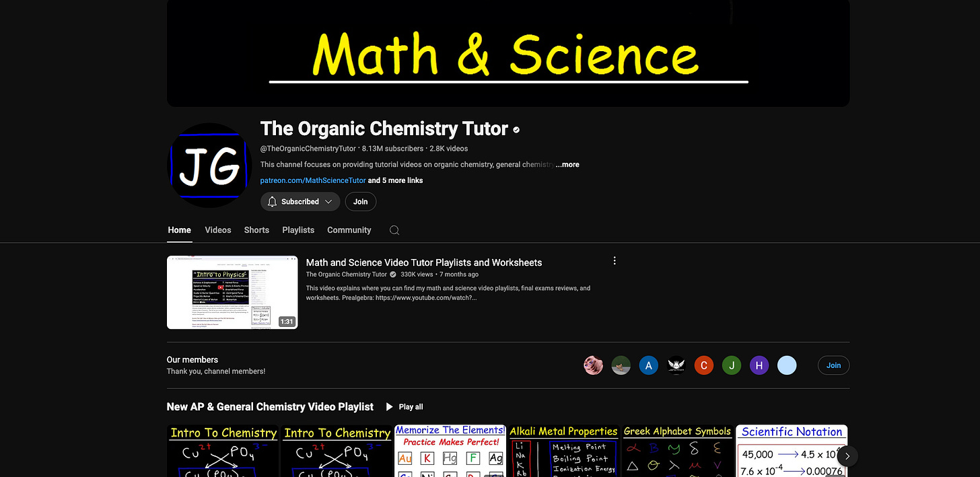Screen dimensions: 980x477
Task: Expand the Subscribed notification dropdown
Action: tap(328, 202)
